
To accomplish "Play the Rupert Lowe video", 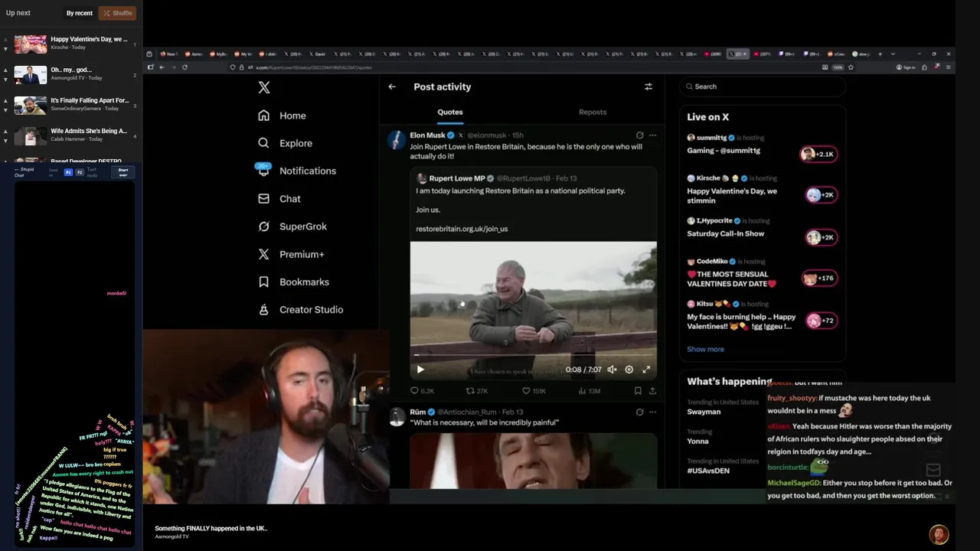I will click(x=420, y=370).
